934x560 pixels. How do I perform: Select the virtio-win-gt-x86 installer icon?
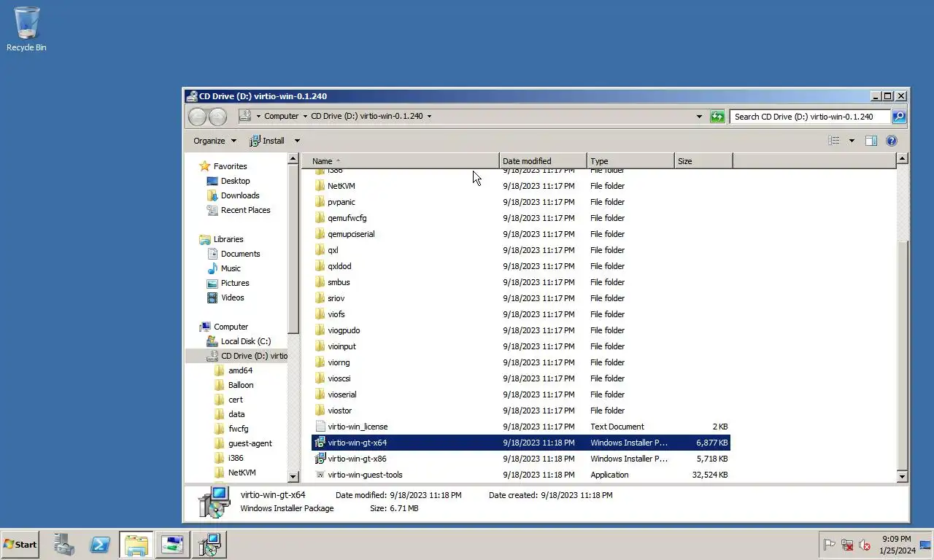click(320, 459)
